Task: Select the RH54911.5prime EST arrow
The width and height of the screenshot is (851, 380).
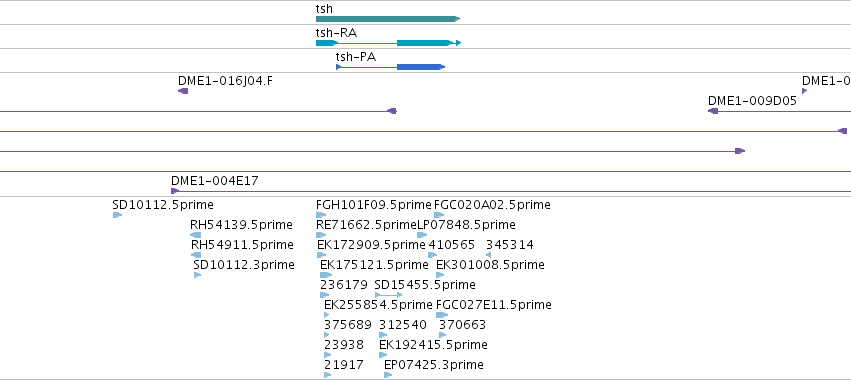Action: click(196, 255)
